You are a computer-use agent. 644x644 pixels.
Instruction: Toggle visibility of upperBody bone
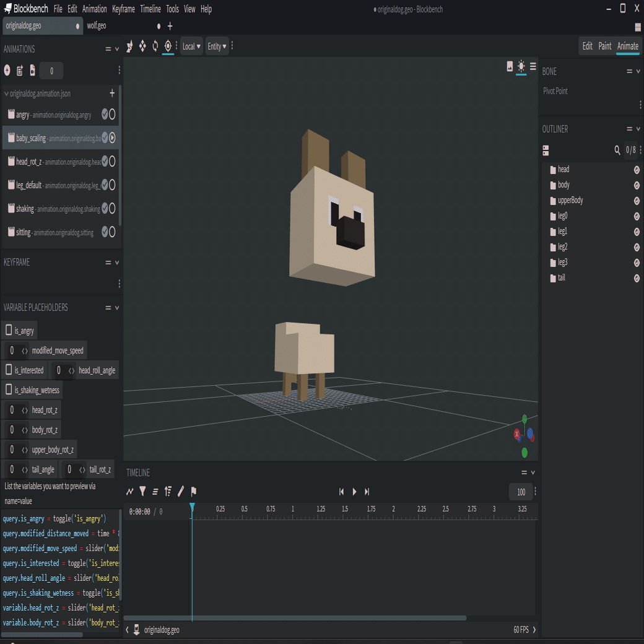(637, 201)
